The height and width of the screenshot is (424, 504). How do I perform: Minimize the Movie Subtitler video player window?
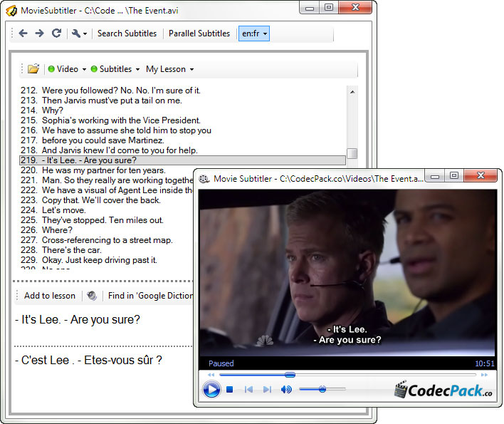coord(435,175)
